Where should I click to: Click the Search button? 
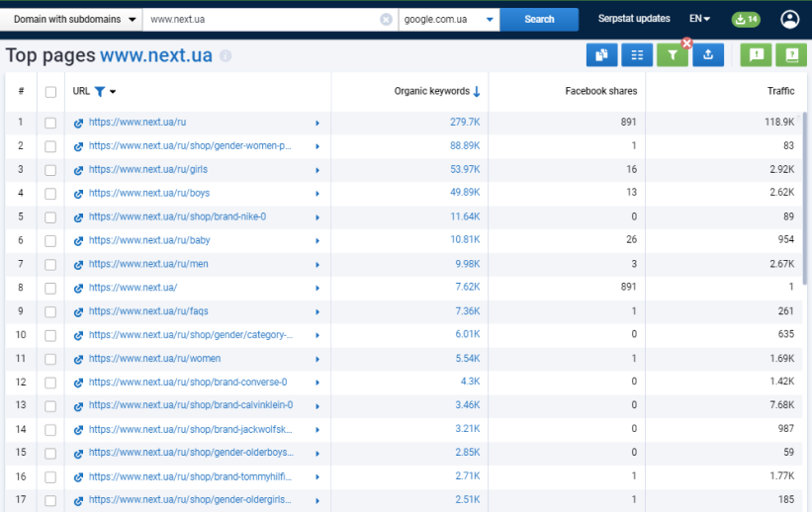[539, 19]
